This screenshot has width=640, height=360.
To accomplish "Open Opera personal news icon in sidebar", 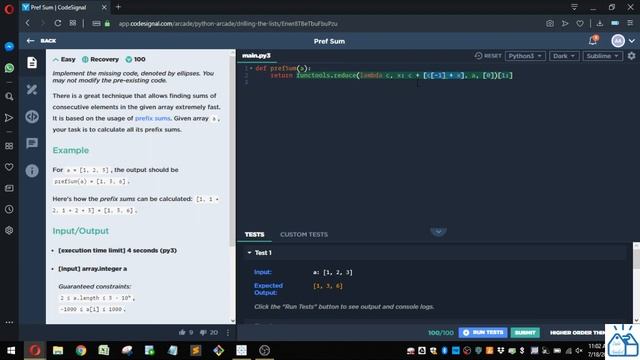I will click(9, 188).
